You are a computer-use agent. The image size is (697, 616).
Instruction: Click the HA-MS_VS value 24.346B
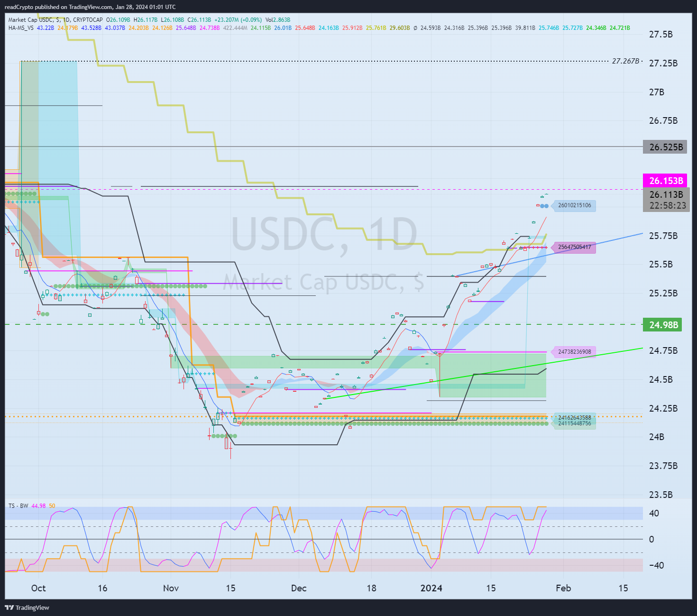pyautogui.click(x=596, y=28)
